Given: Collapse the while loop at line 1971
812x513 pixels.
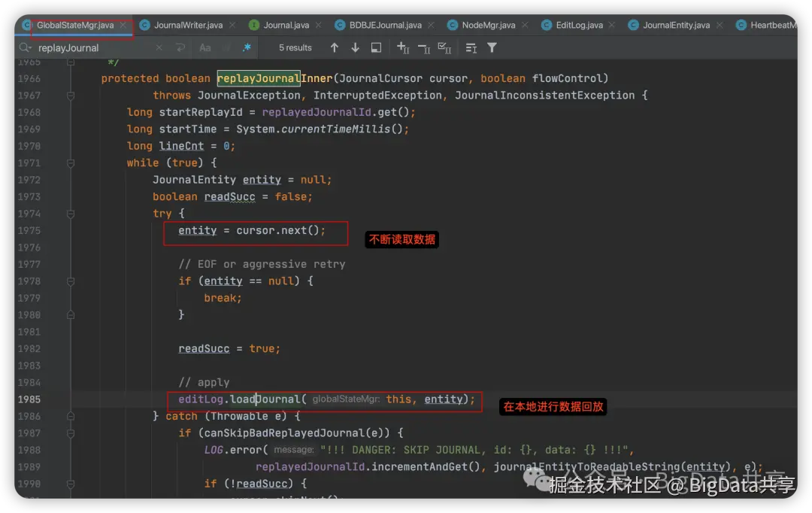Looking at the screenshot, I should 71,162.
